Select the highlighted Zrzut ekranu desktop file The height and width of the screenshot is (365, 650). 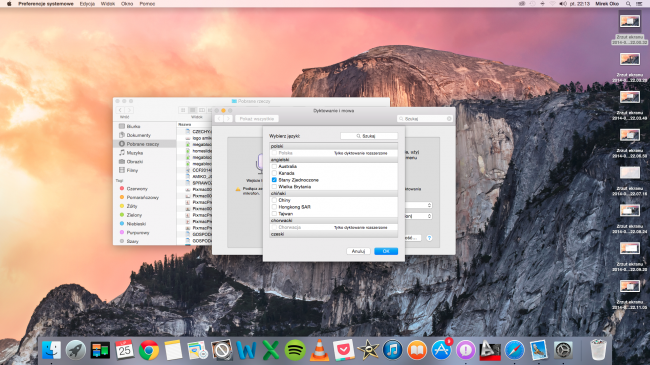tap(630, 29)
